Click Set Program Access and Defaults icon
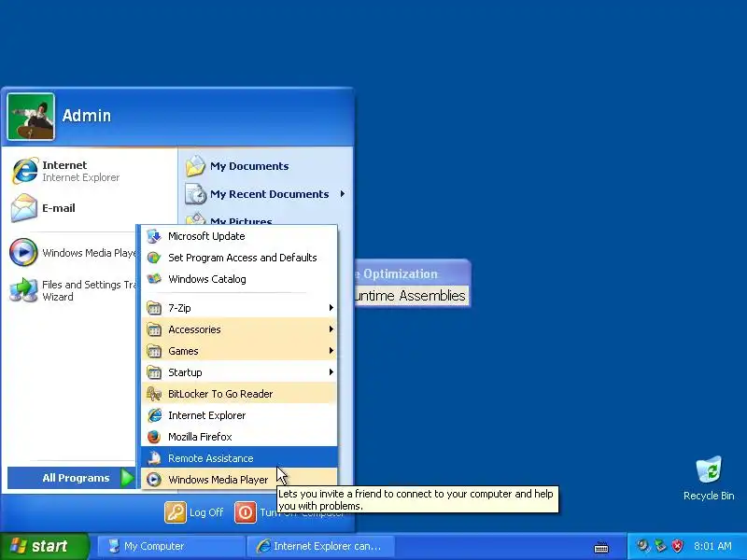The image size is (747, 560). (154, 258)
